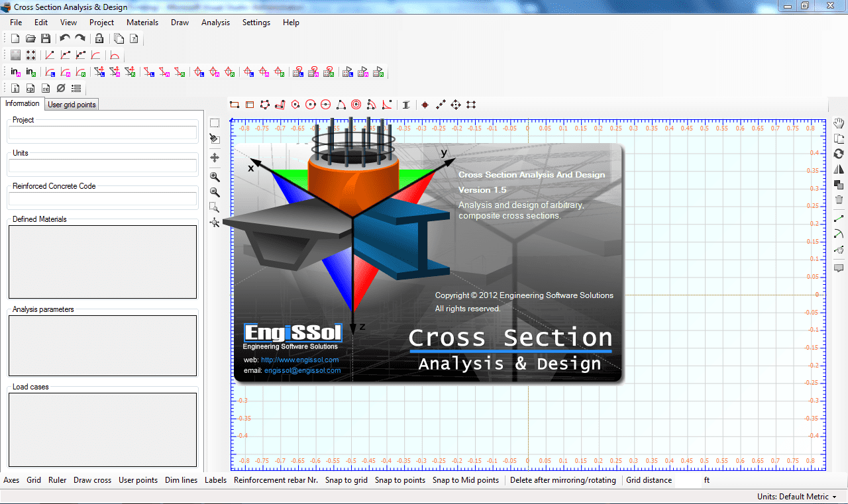Click the mirror triangles icon
848x504 pixels.
[x=839, y=169]
